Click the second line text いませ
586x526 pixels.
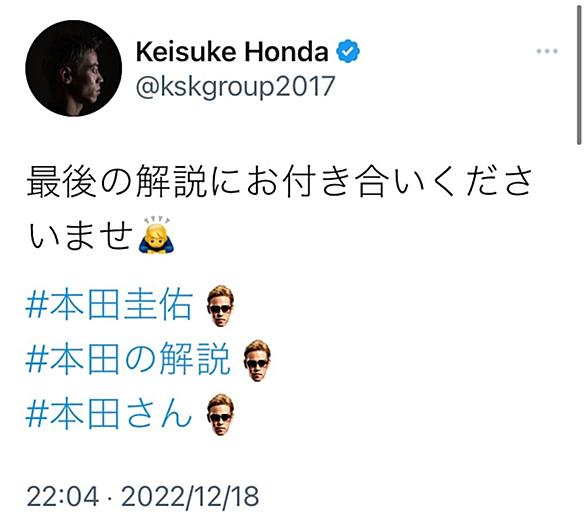[81, 235]
